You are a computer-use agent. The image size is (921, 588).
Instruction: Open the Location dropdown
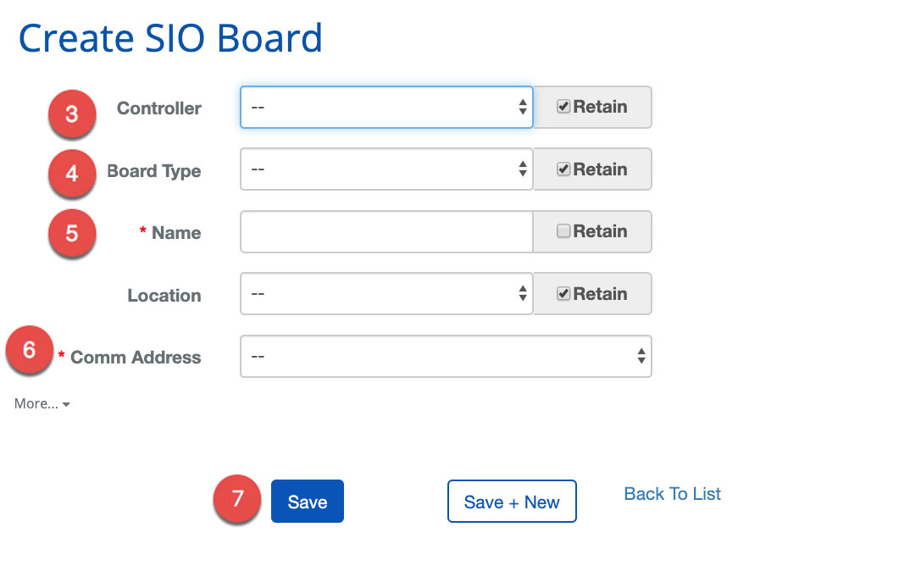386,293
